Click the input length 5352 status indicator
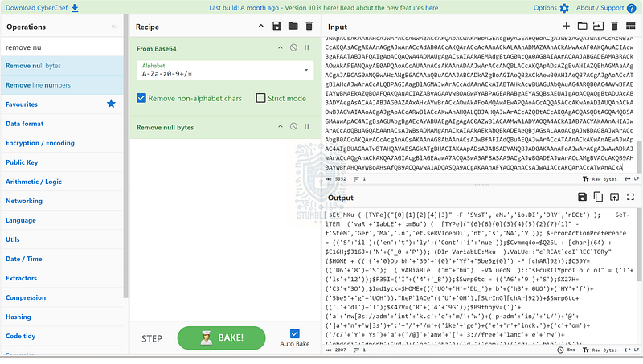The image size is (643, 364). (x=335, y=179)
